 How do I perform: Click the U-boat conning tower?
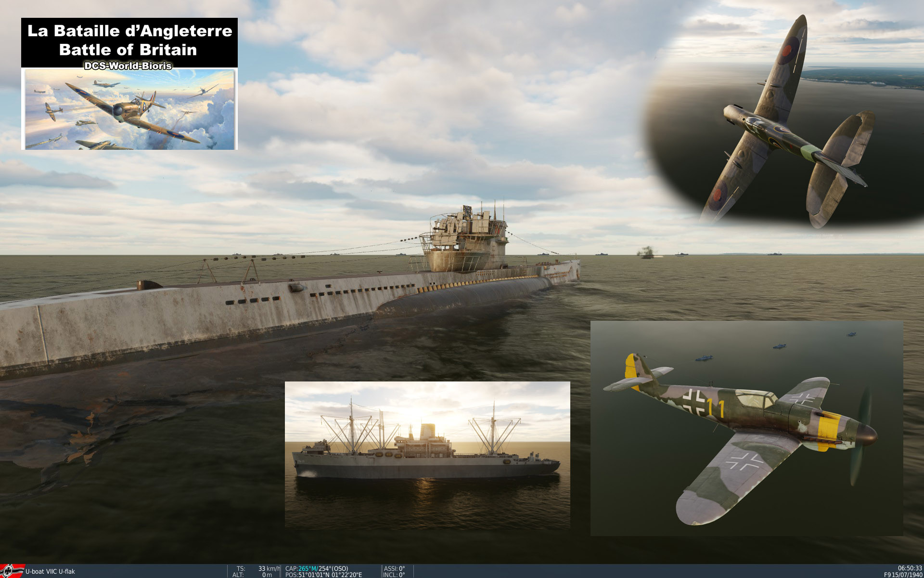point(465,241)
